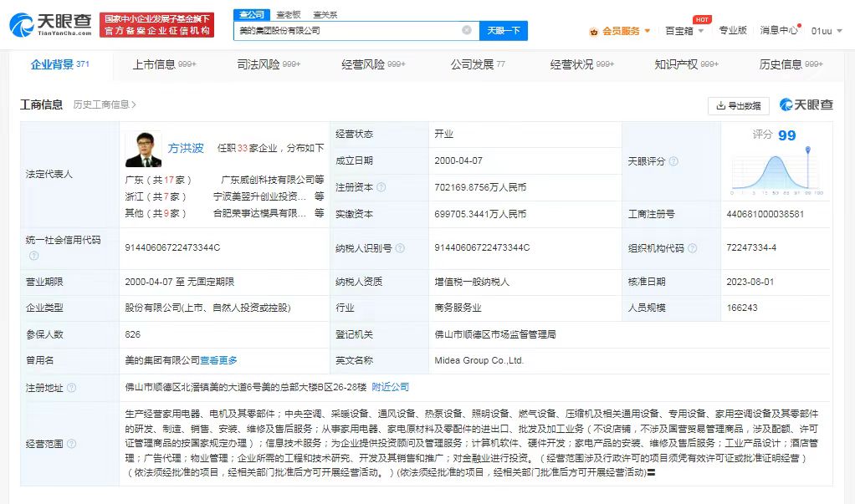Open the 宁波美翌升创业投资 company link
The height and width of the screenshot is (504, 855).
[x=259, y=196]
